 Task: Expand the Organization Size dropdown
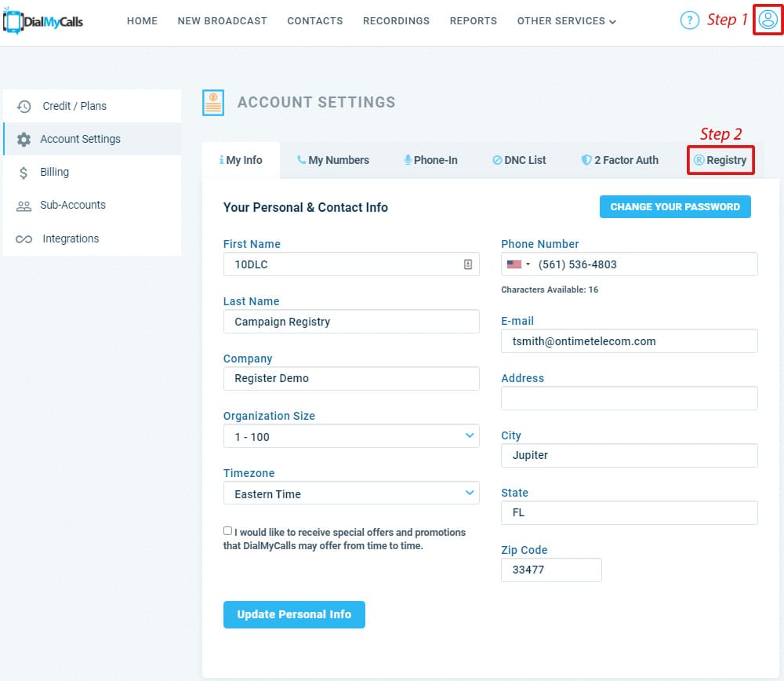351,436
